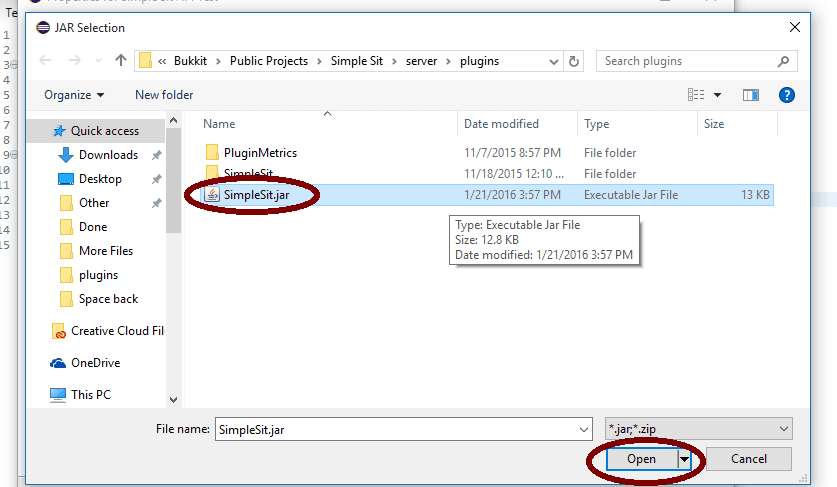This screenshot has width=837, height=487.
Task: Click the PluginMetrics folder icon
Action: pos(212,153)
